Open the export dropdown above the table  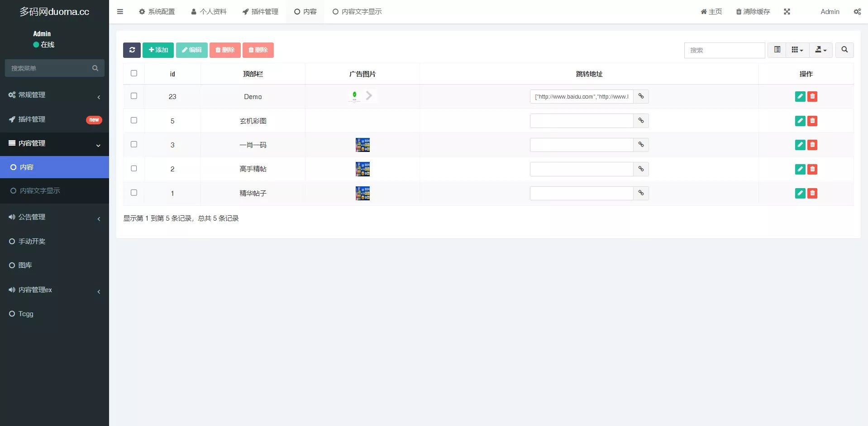tap(820, 50)
